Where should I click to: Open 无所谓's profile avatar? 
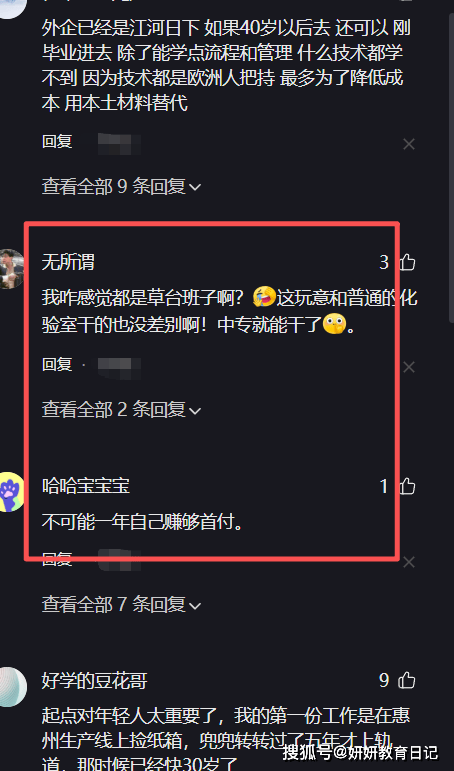coord(10,268)
